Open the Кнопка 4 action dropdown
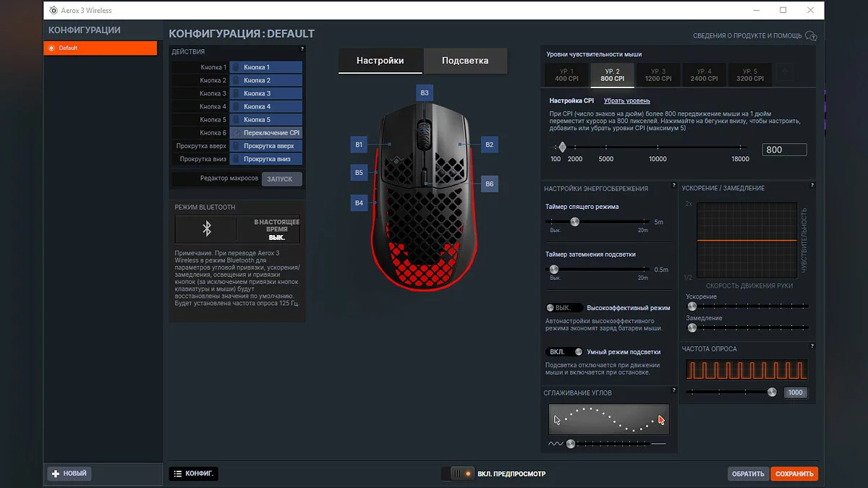The image size is (868, 488). click(265, 106)
